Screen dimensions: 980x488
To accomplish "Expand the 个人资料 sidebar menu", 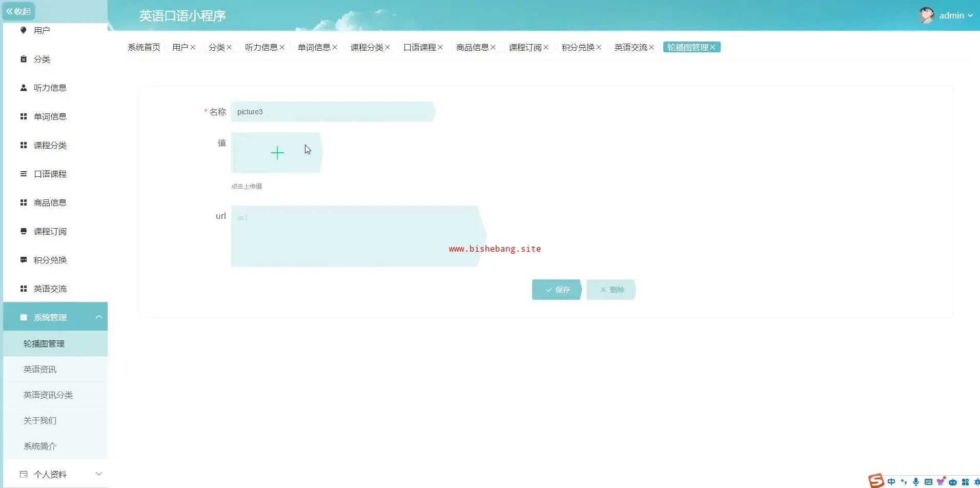I will click(98, 474).
